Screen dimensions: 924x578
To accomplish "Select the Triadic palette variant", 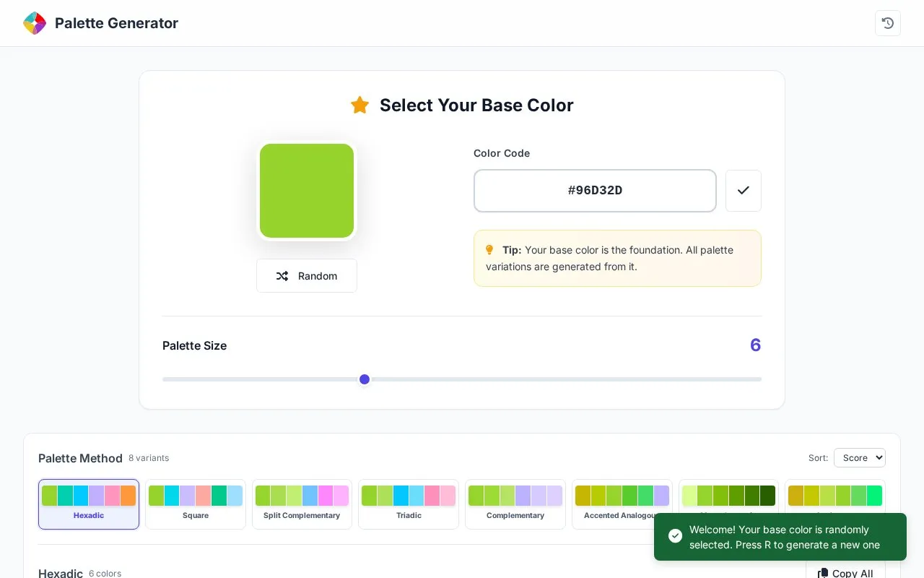I will 409,504.
